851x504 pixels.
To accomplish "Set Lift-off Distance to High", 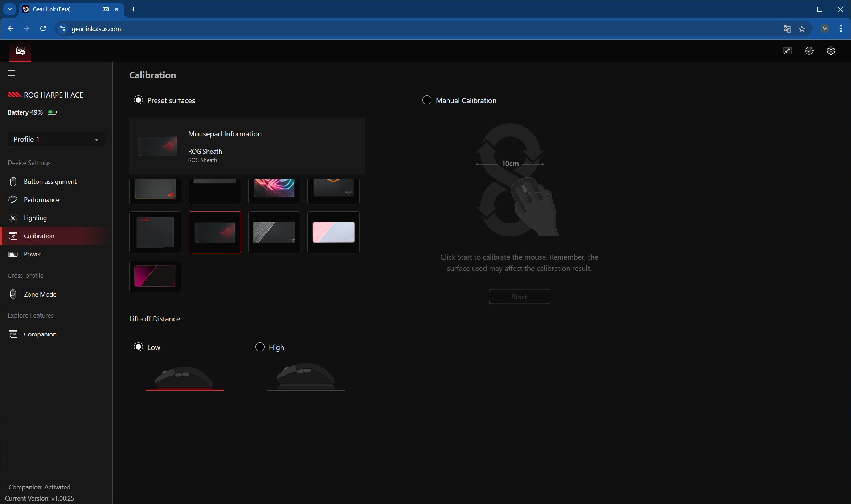I will point(260,347).
